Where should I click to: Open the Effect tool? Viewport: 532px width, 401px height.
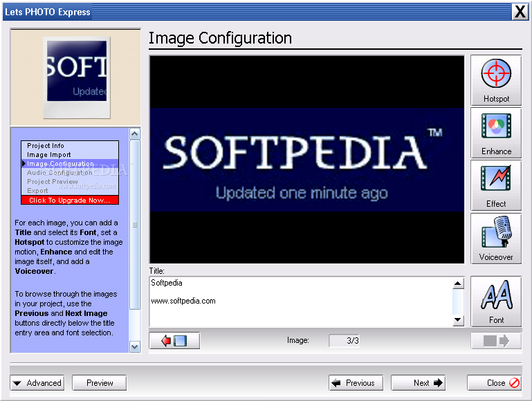pyautogui.click(x=496, y=185)
